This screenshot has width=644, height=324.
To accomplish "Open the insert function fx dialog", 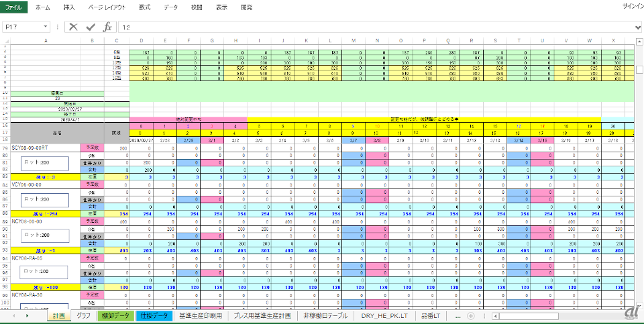I will 107,27.
